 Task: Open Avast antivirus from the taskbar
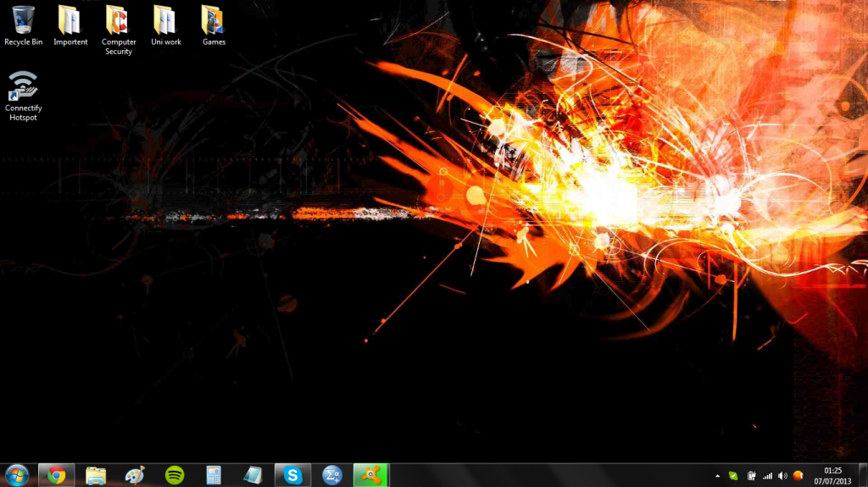pos(370,475)
